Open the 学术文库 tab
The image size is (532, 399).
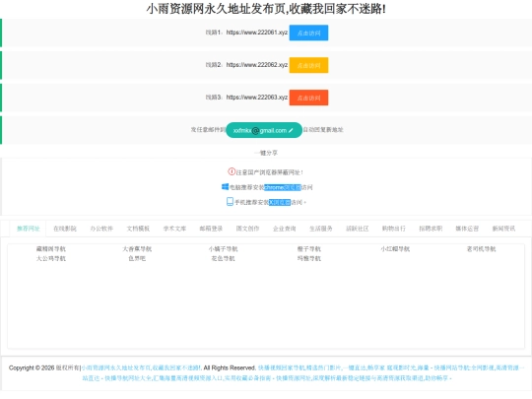coord(174,229)
